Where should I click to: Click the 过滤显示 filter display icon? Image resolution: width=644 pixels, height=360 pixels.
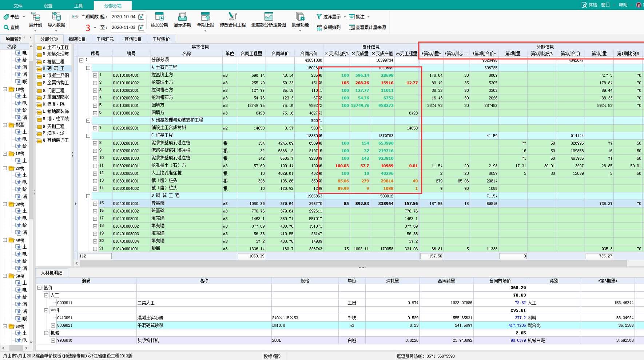pyautogui.click(x=319, y=17)
